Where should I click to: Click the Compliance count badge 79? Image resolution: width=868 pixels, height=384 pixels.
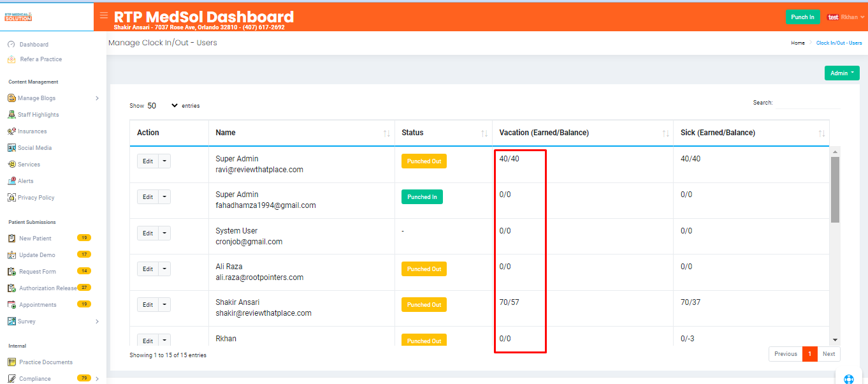coord(84,378)
